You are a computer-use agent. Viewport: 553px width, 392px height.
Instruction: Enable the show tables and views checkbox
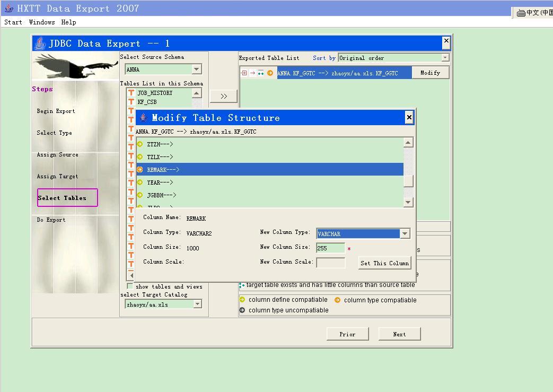click(129, 286)
